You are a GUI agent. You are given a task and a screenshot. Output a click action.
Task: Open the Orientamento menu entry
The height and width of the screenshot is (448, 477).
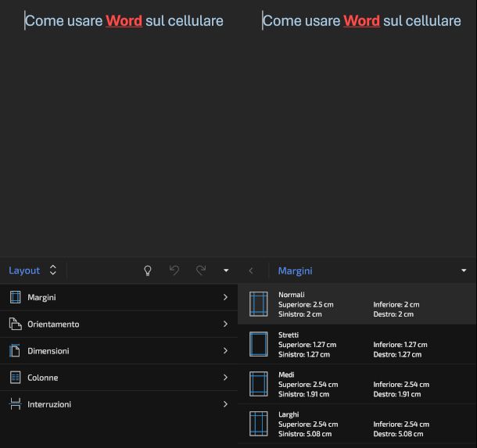(x=119, y=324)
